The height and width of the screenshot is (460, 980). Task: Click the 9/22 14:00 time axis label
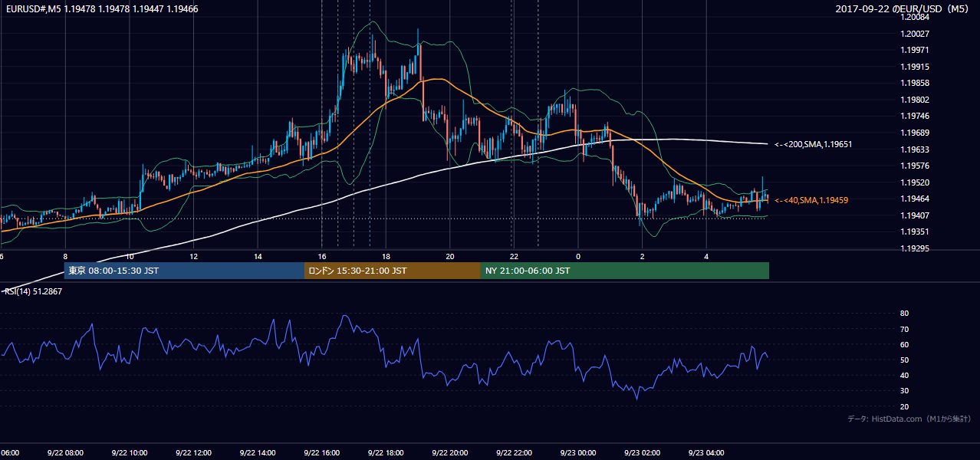(x=257, y=452)
